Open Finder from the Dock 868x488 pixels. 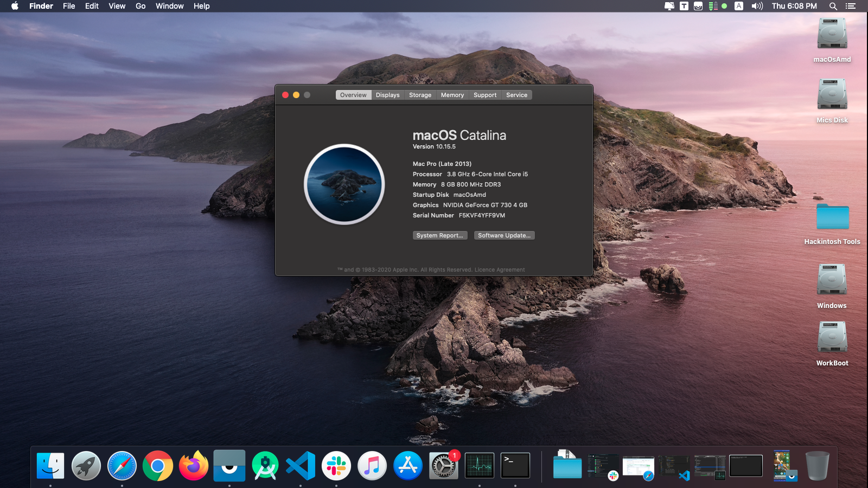coord(50,466)
